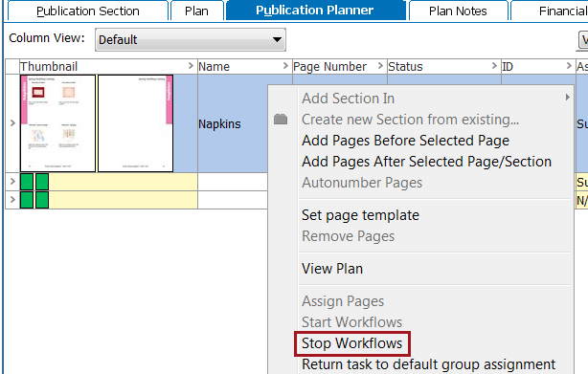588x374 pixels.
Task: Click the ID column header
Action: (x=538, y=67)
